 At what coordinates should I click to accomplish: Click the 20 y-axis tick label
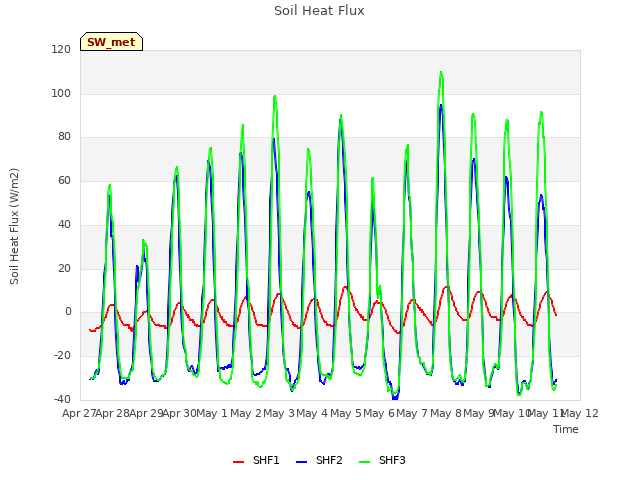pyautogui.click(x=64, y=269)
